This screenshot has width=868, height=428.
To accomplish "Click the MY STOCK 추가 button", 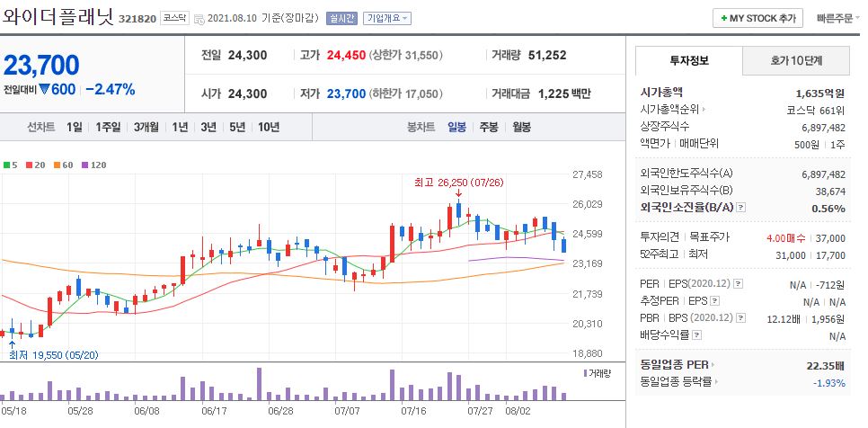I will point(757,18).
